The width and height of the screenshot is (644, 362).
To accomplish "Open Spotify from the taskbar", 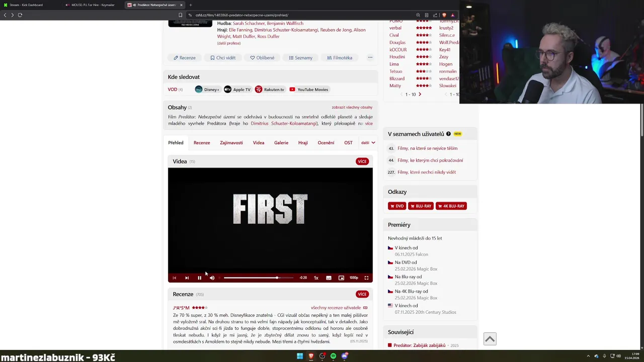I will (x=333, y=356).
